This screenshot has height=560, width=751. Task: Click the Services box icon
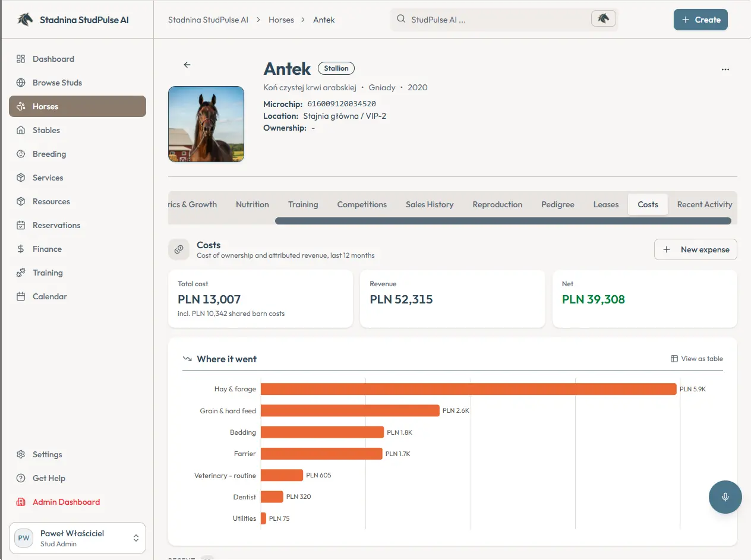coord(21,178)
